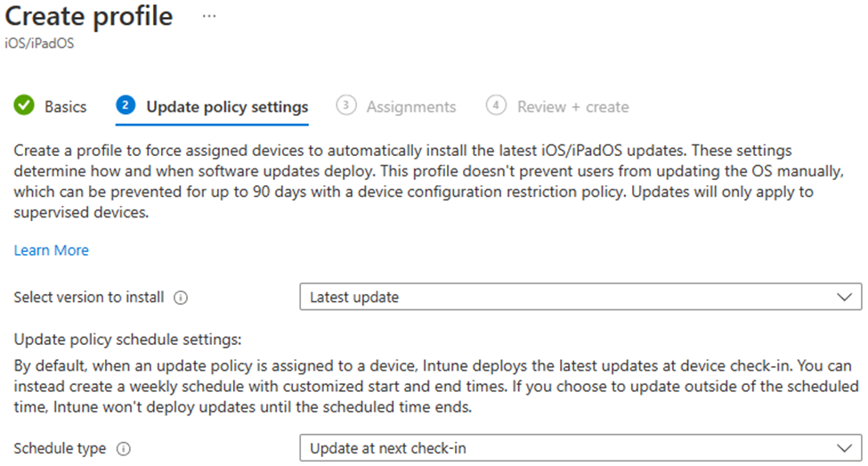Click the step 3 circle icon
The image size is (868, 466).
(x=346, y=105)
